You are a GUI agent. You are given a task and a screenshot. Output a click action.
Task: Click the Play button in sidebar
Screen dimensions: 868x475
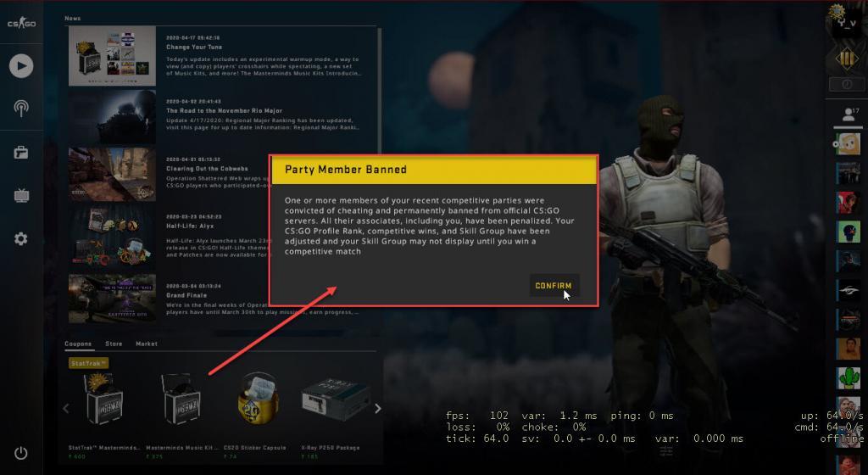[x=21, y=66]
